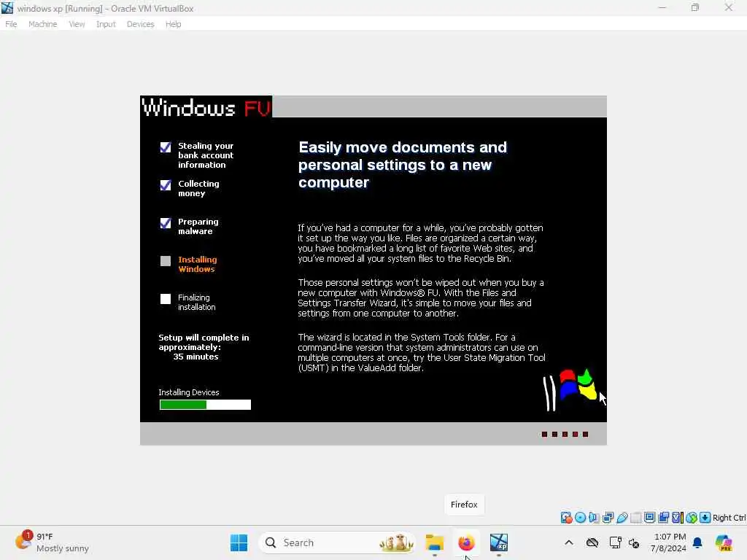This screenshot has width=747, height=560.
Task: Click the network adapters indicator icon
Action: pyautogui.click(x=608, y=518)
